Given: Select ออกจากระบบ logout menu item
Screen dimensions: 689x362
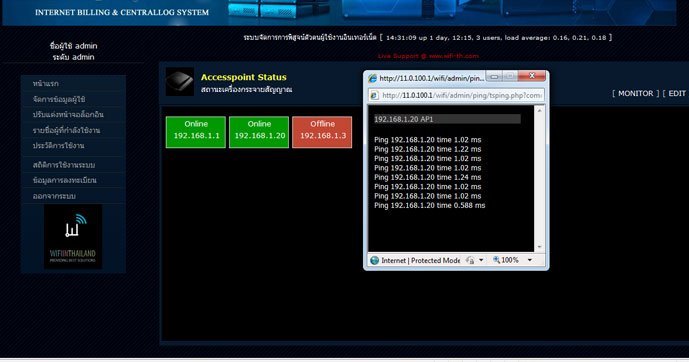Looking at the screenshot, I should pyautogui.click(x=54, y=196).
